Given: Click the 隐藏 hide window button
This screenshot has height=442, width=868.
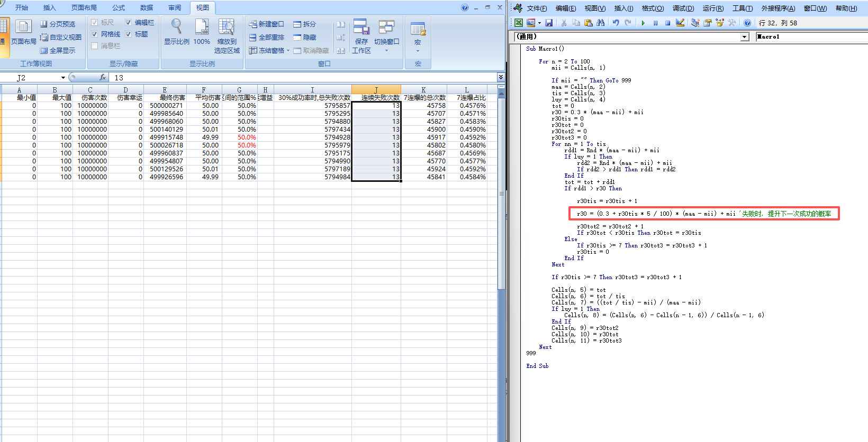Looking at the screenshot, I should click(x=305, y=38).
